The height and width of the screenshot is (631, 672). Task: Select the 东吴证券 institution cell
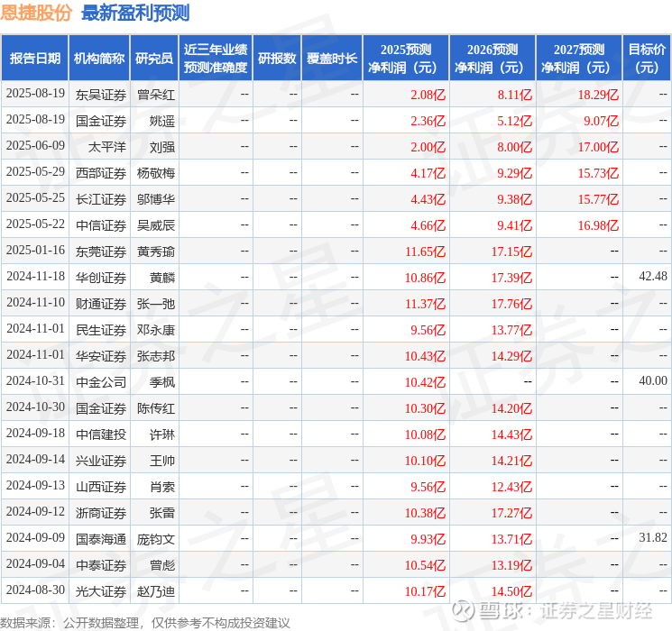pos(101,95)
